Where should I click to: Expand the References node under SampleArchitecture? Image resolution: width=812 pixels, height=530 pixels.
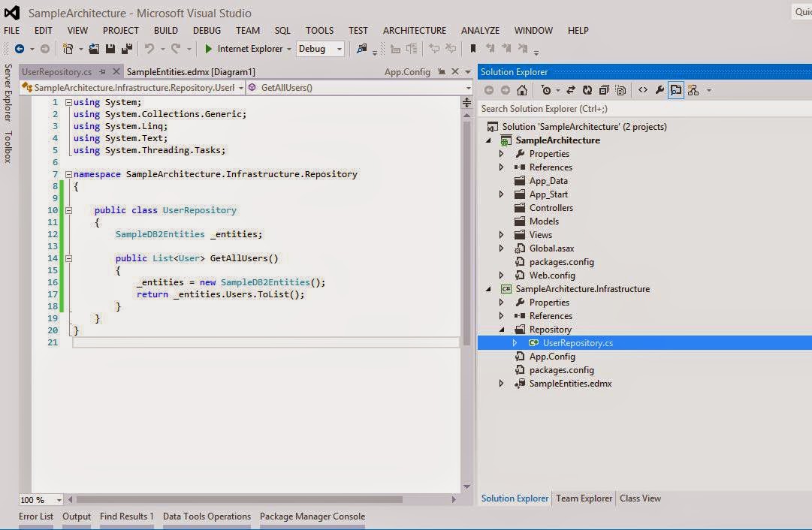[x=501, y=167]
